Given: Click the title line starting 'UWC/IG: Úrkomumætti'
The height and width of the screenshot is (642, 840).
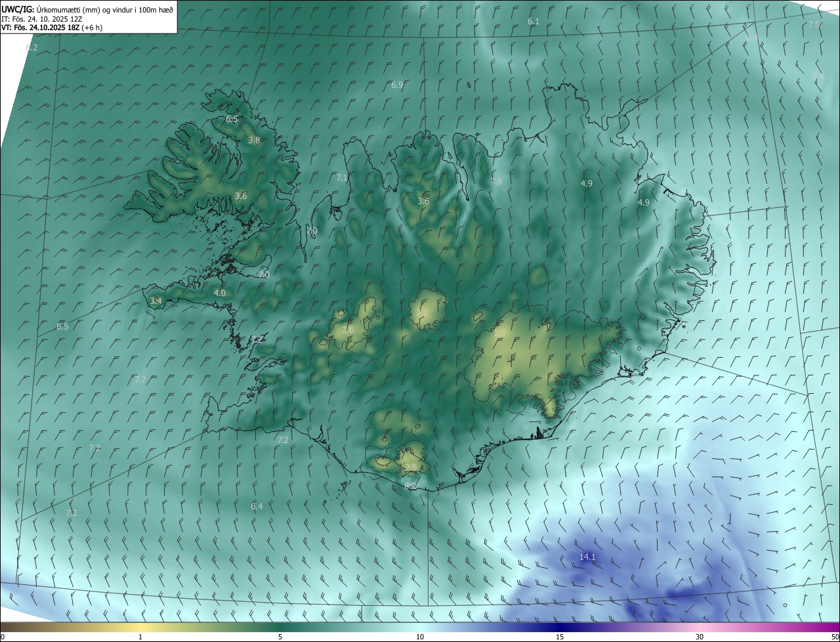Looking at the screenshot, I should (x=87, y=9).
